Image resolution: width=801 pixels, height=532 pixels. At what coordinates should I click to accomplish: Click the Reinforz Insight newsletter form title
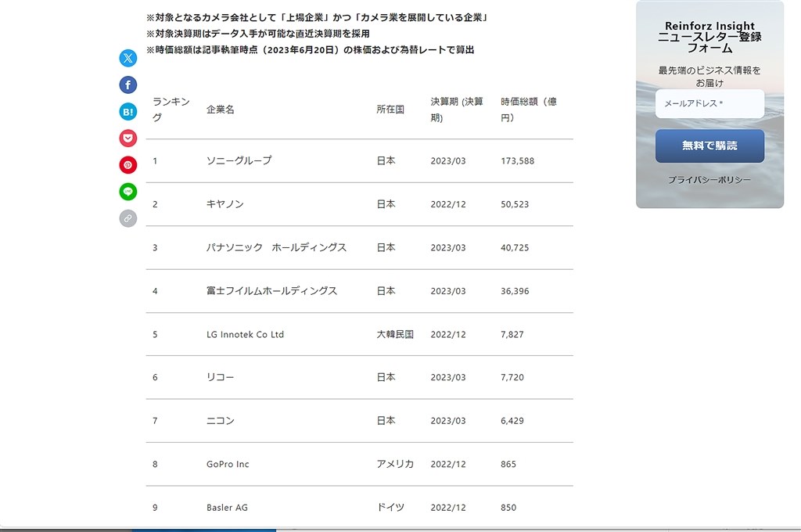[709, 37]
